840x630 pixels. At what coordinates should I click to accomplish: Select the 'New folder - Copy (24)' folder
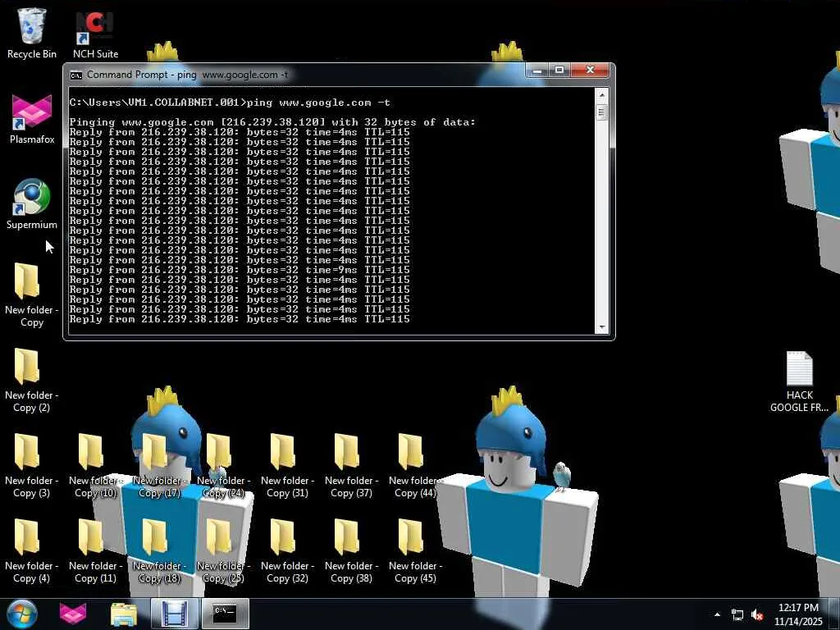point(223,466)
